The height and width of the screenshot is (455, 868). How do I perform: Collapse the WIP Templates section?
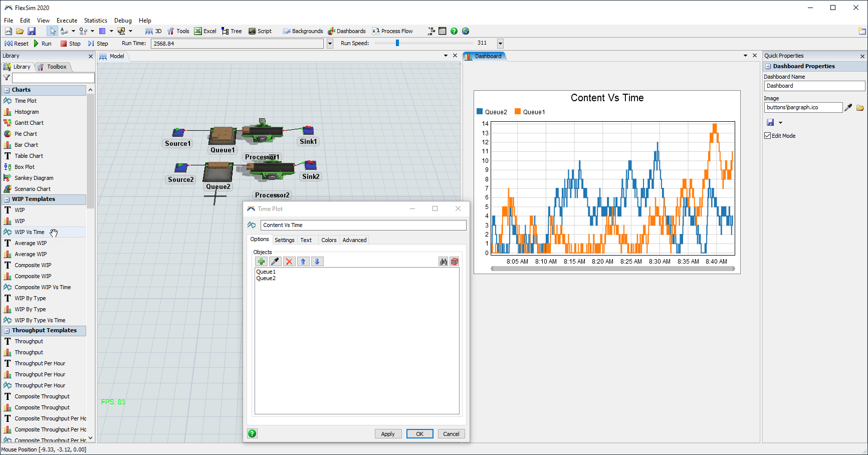tap(7, 199)
